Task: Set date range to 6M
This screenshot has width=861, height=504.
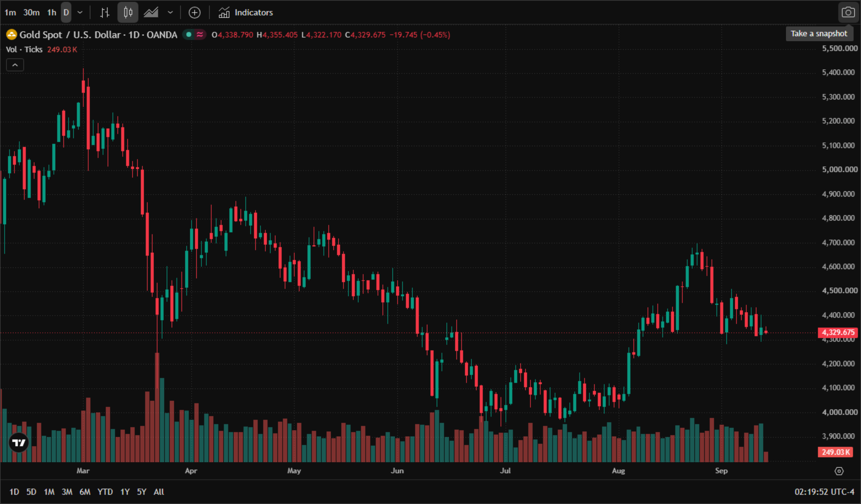Action: coord(85,492)
